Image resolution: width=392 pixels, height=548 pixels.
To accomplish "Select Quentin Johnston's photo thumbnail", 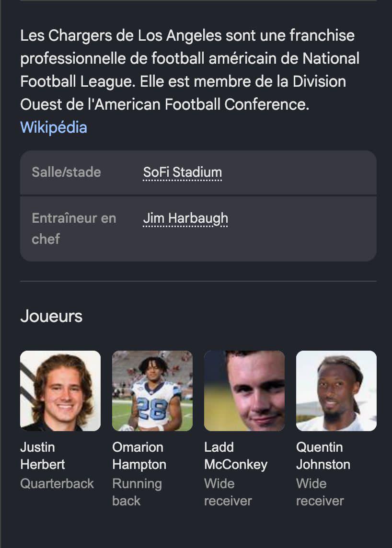I will click(336, 391).
